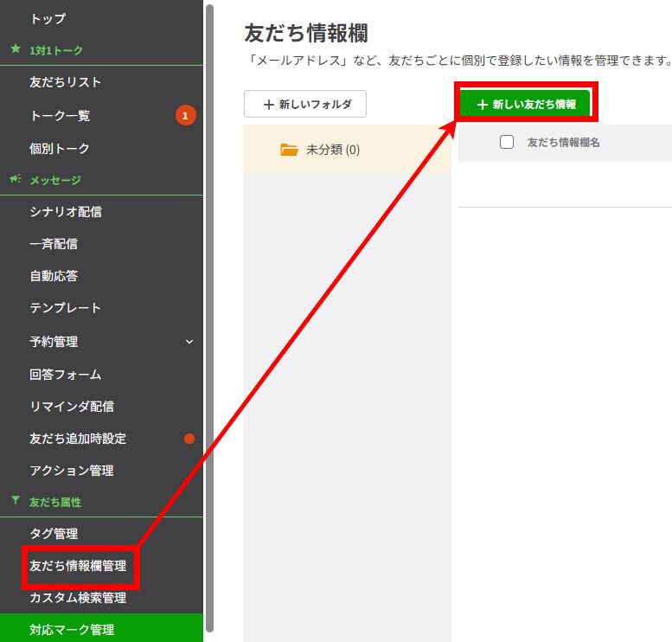Click the orange dot next to 友だち追加時設定
The height and width of the screenshot is (642, 672).
189,439
